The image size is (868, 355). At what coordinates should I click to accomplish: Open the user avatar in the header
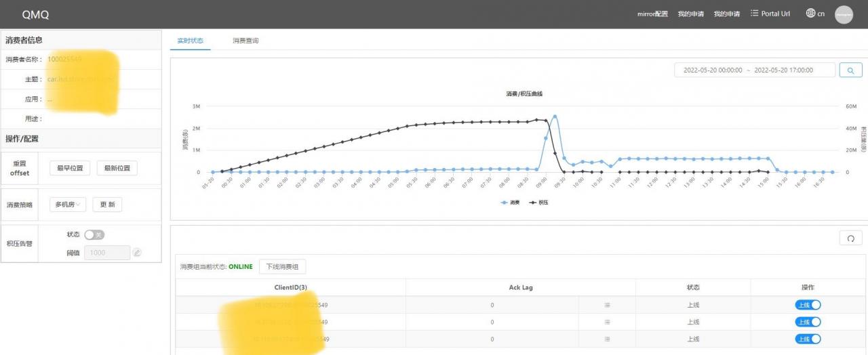(844, 14)
